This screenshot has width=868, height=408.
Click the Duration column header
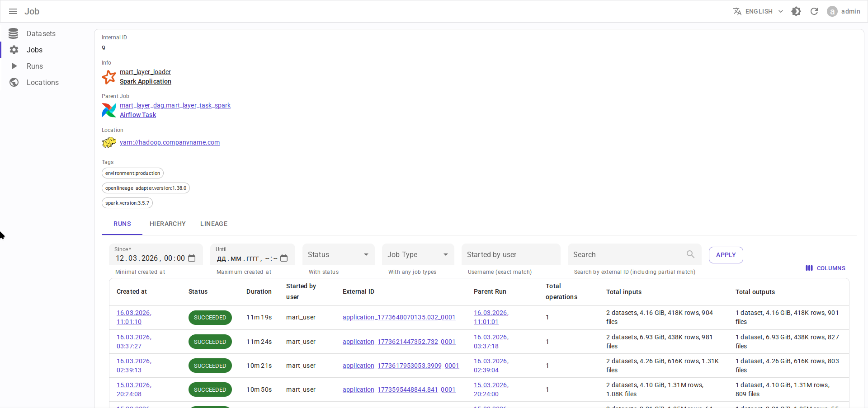[259, 291]
